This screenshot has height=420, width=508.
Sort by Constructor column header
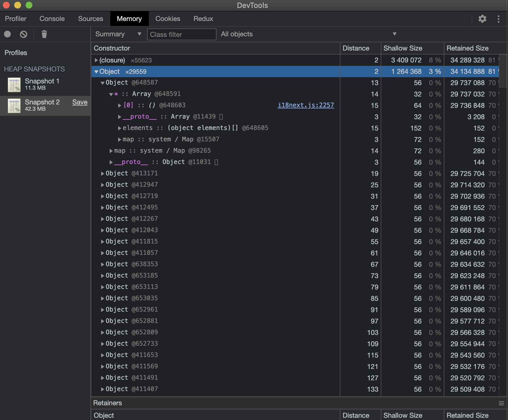coord(216,48)
